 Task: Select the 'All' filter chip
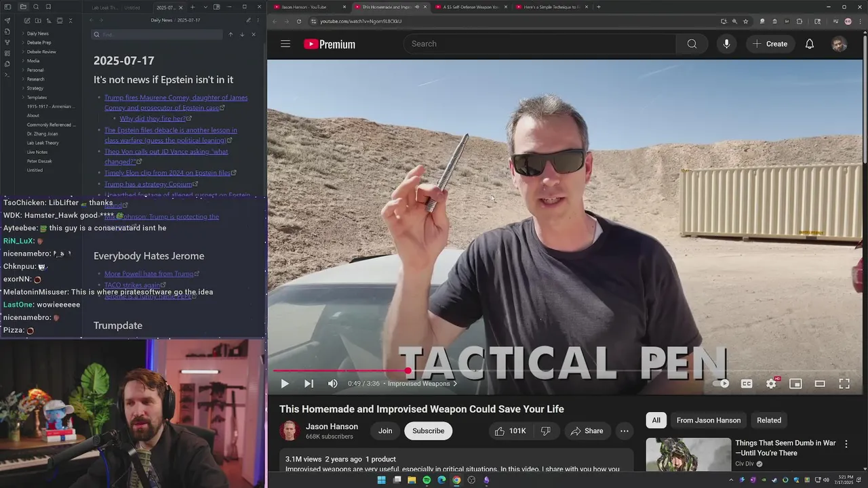[656, 420]
